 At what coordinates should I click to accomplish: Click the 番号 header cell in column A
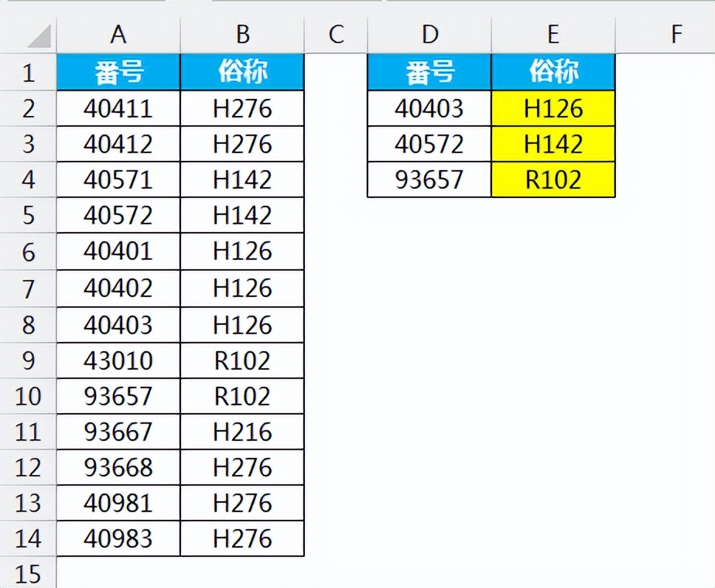click(118, 73)
